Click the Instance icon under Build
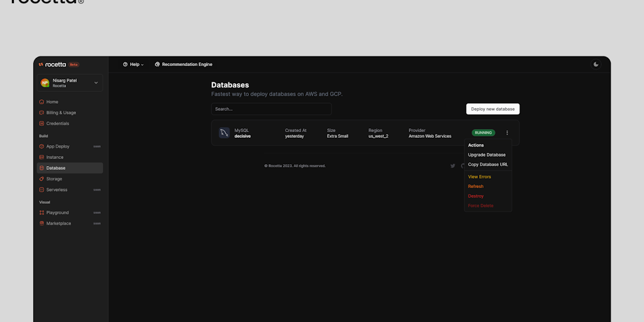The width and height of the screenshot is (644, 322). pyautogui.click(x=42, y=157)
